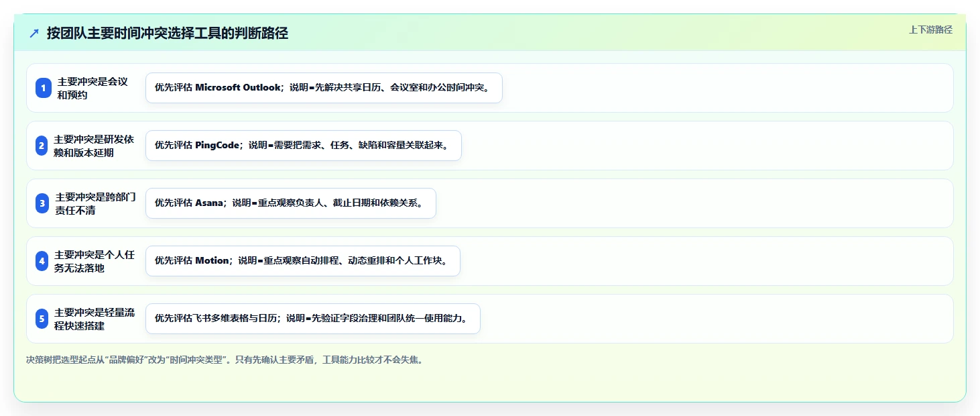Click the label 主要冲突是个人任务无法落地
This screenshot has height=416, width=980.
pos(95,261)
